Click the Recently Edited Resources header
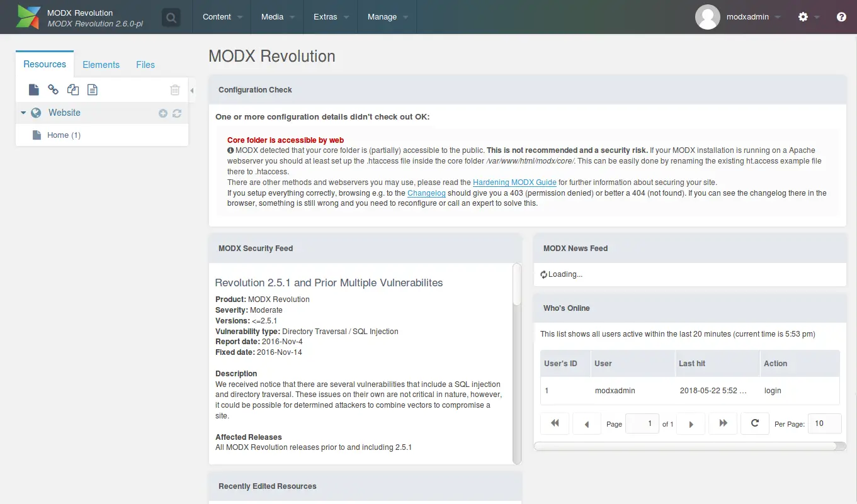857x504 pixels. coord(365,486)
